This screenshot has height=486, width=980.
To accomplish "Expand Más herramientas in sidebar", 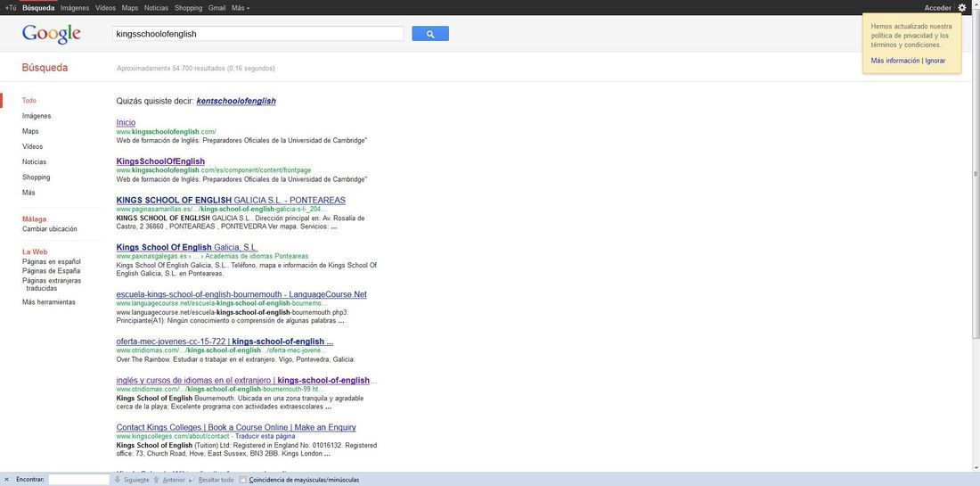I will (49, 302).
